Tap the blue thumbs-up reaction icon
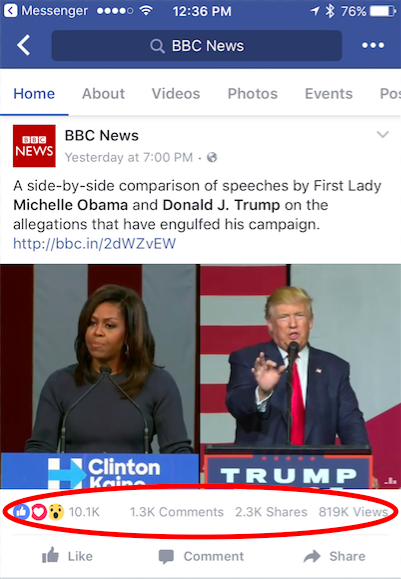401x579 pixels. point(21,512)
